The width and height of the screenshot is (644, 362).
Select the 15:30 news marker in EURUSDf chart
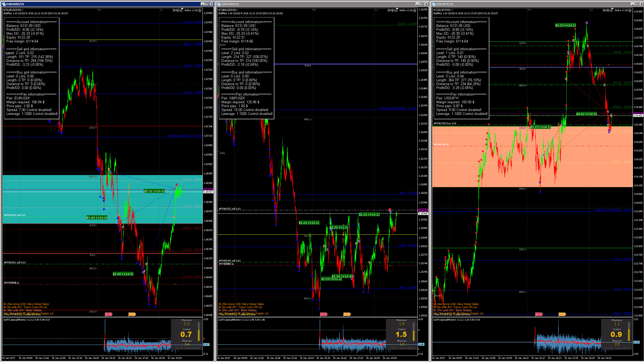[109, 314]
